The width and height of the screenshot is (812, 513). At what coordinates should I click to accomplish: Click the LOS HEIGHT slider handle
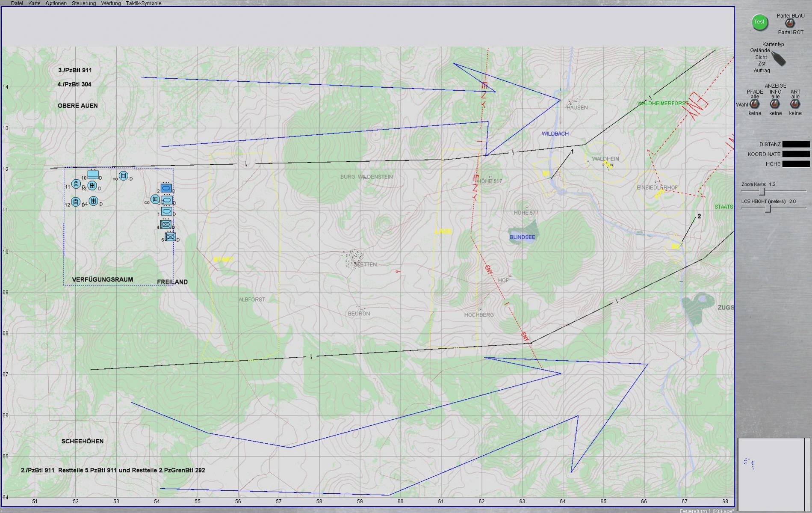point(768,208)
